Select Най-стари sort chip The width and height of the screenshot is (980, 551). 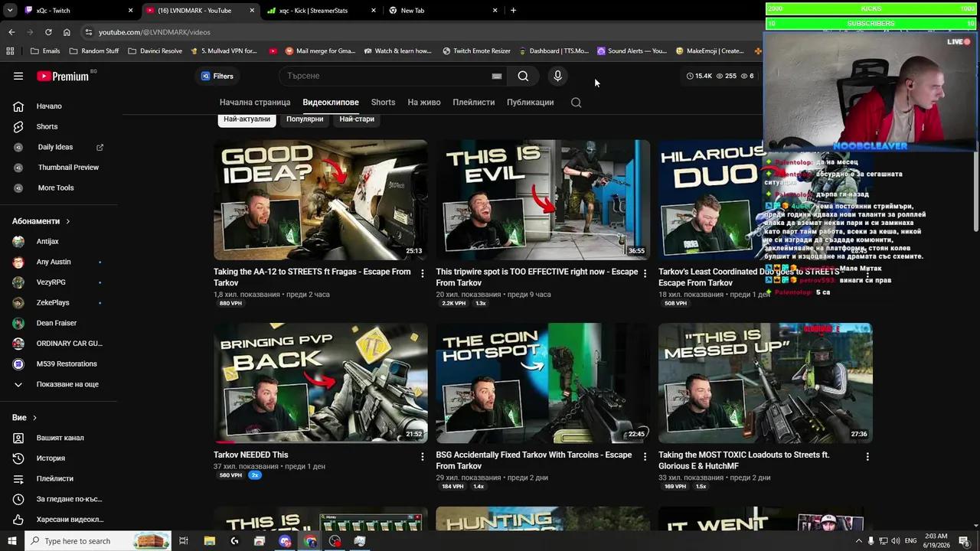click(x=357, y=119)
